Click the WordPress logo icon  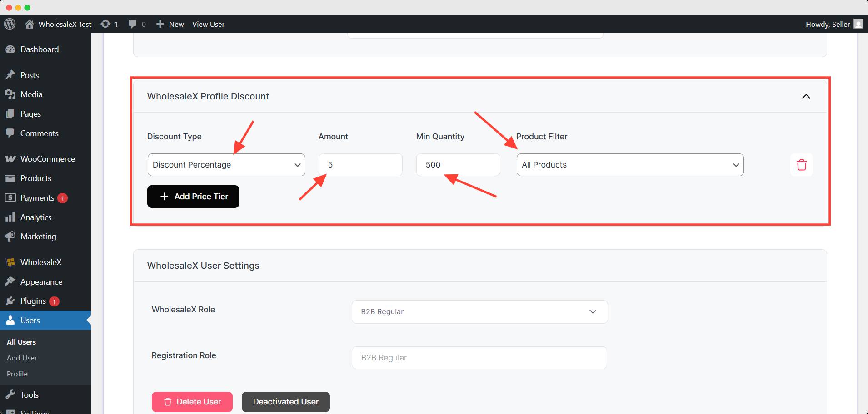(x=10, y=24)
